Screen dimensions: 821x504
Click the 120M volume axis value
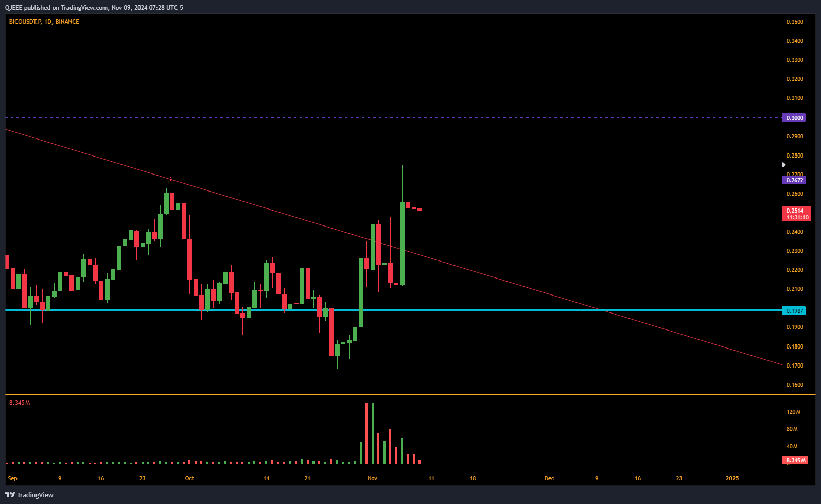click(793, 412)
